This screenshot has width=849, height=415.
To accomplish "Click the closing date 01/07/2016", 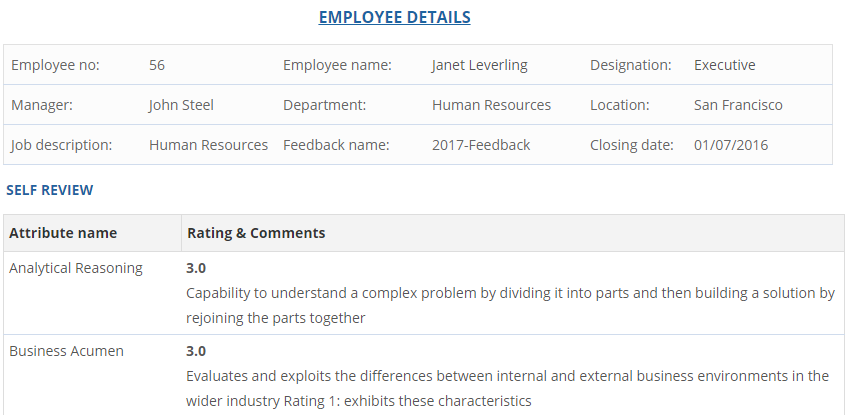I will point(731,145).
